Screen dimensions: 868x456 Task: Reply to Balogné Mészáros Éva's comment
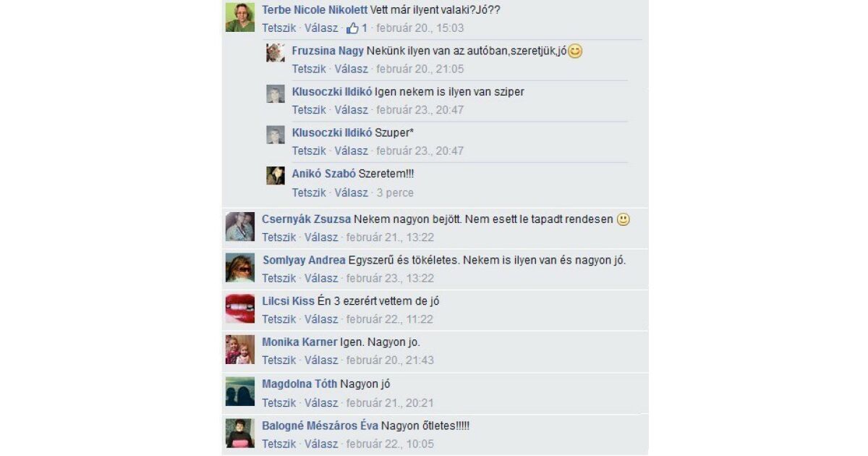coord(321,444)
